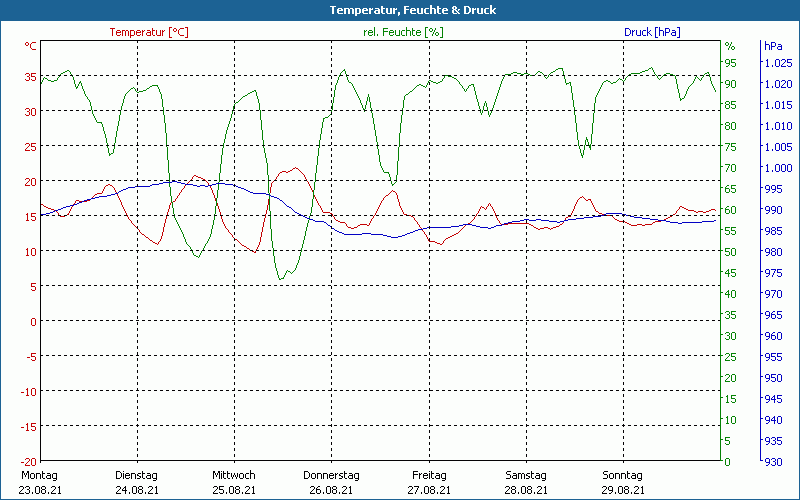This screenshot has height=500, width=800.
Task: Click the 'Sonntag' day label
Action: (622, 475)
